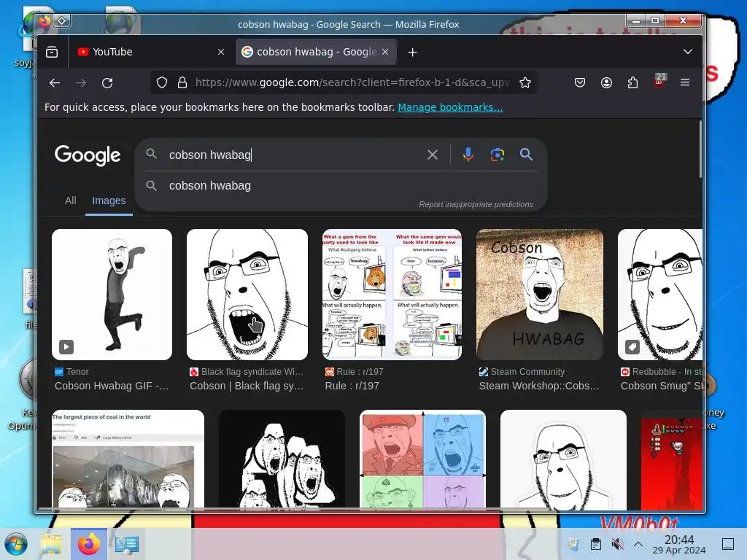Close the YouTube tab
747x560 pixels.
coord(221,52)
